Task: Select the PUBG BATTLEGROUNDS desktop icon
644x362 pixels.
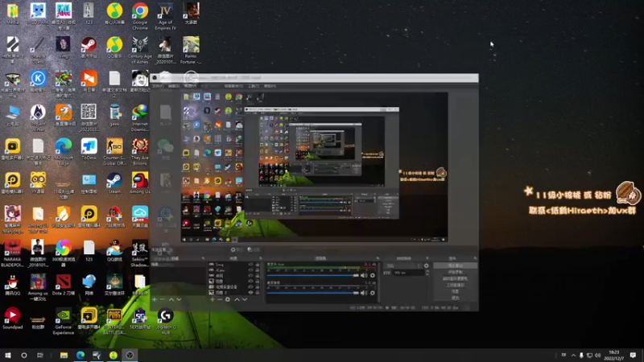Action: (114, 321)
